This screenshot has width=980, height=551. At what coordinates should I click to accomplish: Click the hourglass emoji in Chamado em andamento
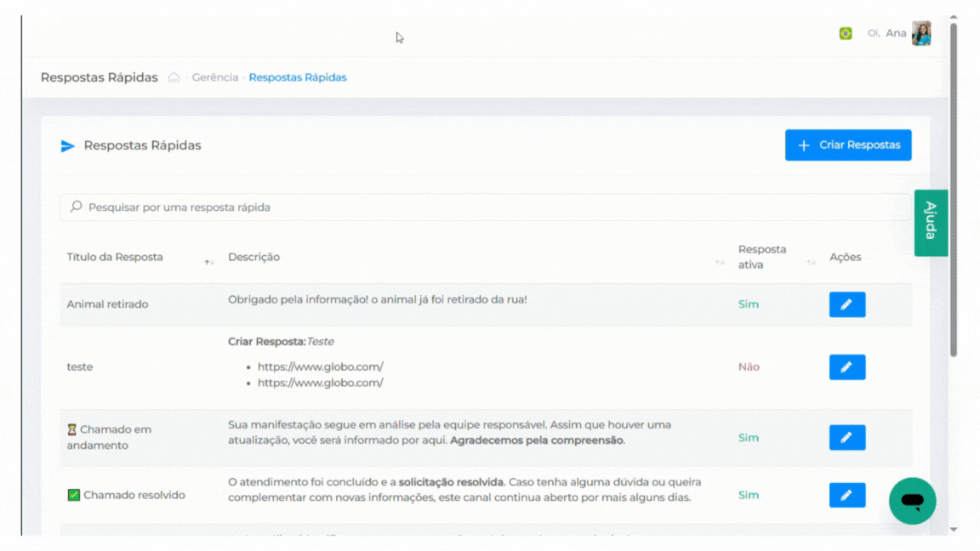71,429
